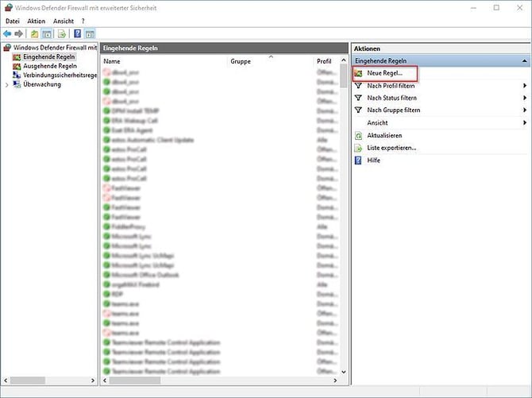Select Ausgehende Regeln in the tree

point(49,66)
